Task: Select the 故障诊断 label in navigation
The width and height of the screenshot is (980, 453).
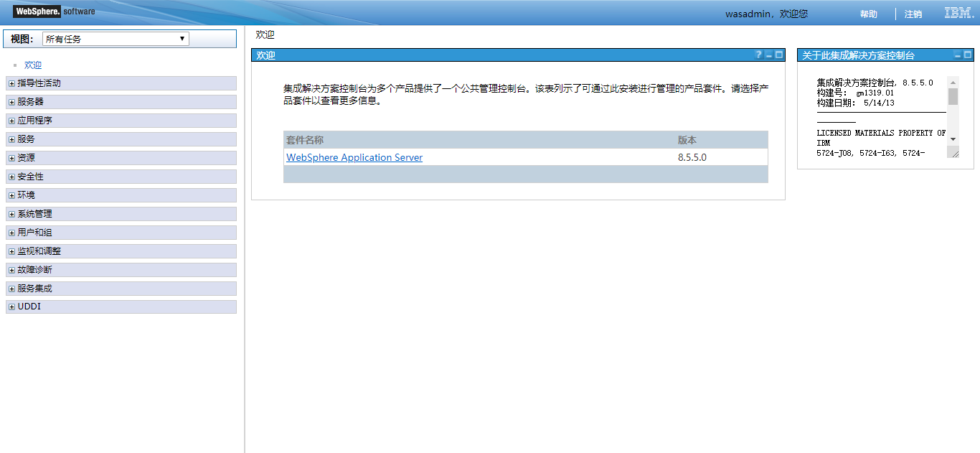Action: click(x=35, y=270)
